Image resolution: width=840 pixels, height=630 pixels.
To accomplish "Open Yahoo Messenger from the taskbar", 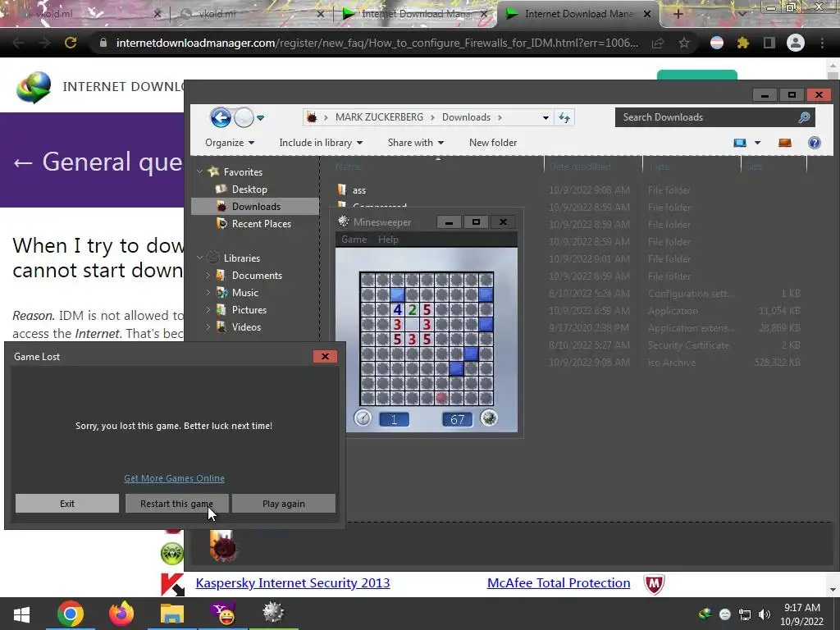I will 223,614.
